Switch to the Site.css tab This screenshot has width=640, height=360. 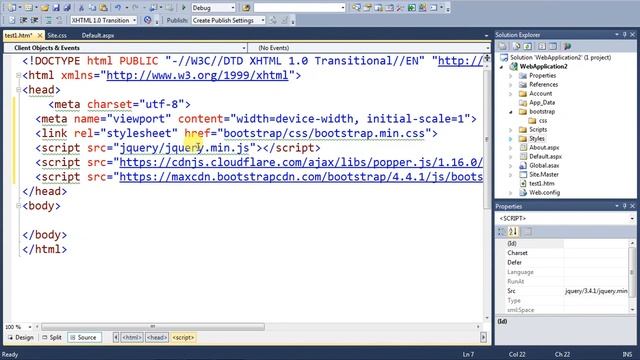pos(57,36)
